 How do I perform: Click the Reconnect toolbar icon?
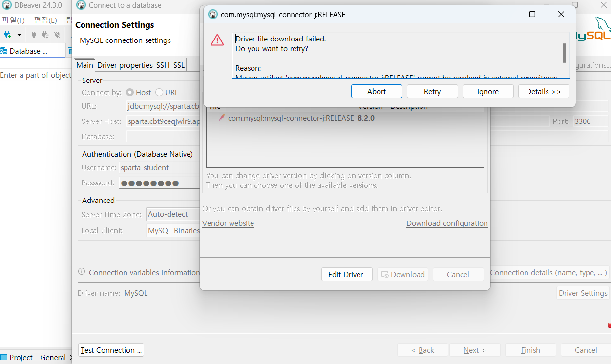pyautogui.click(x=45, y=35)
